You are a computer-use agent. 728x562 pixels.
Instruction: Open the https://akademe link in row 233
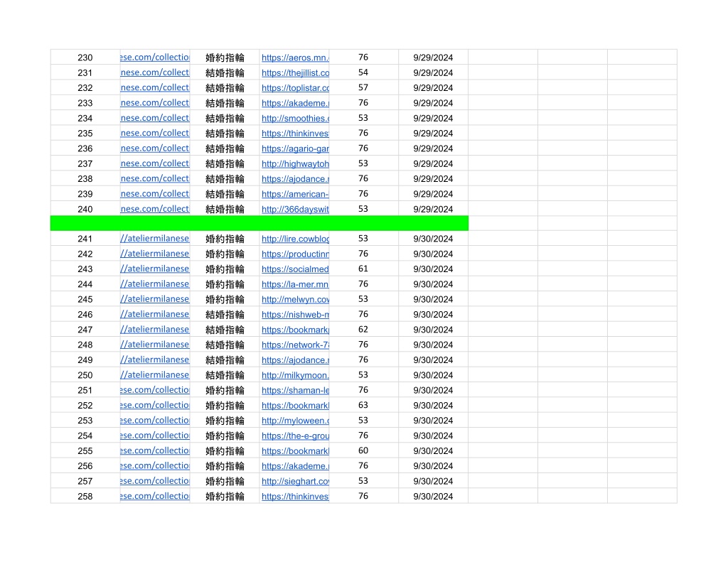[295, 103]
